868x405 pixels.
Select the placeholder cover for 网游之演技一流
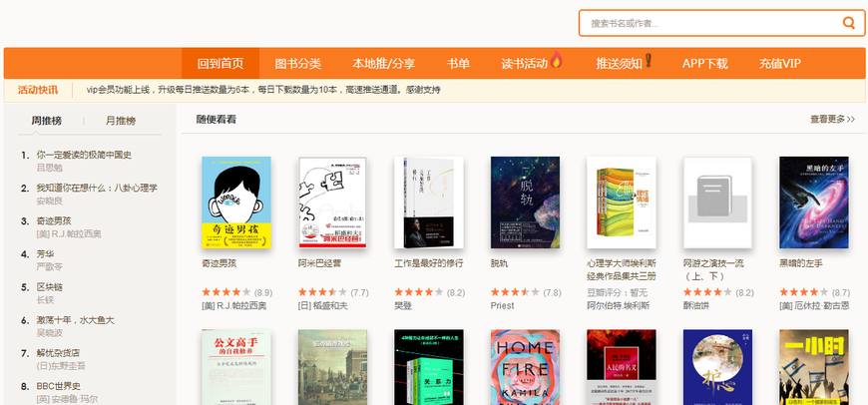click(x=717, y=202)
